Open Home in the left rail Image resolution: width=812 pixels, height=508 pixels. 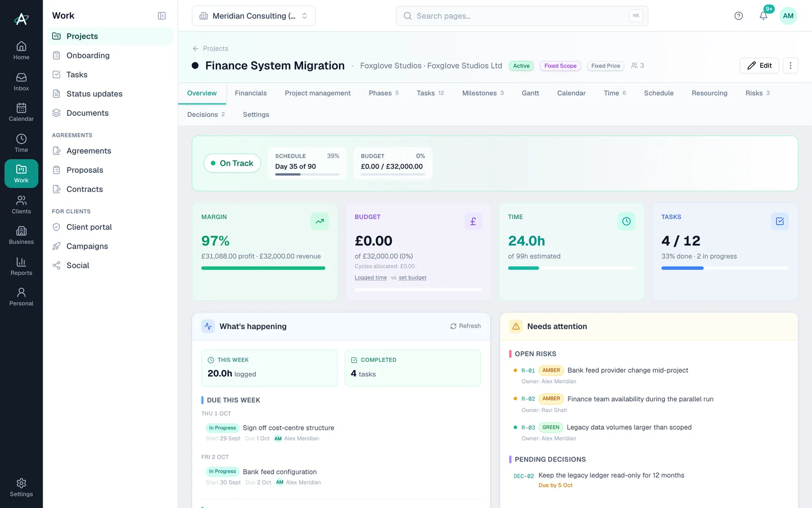coord(21,51)
